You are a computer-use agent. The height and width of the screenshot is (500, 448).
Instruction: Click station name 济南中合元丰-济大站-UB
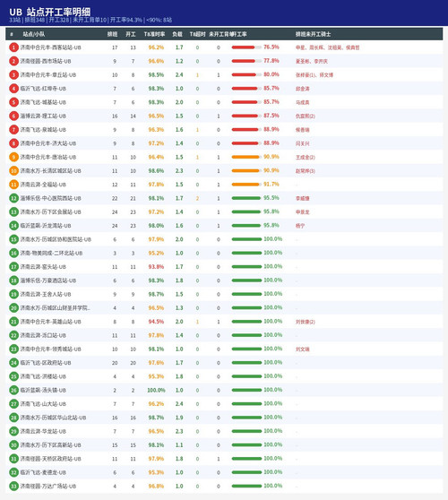tap(48, 143)
